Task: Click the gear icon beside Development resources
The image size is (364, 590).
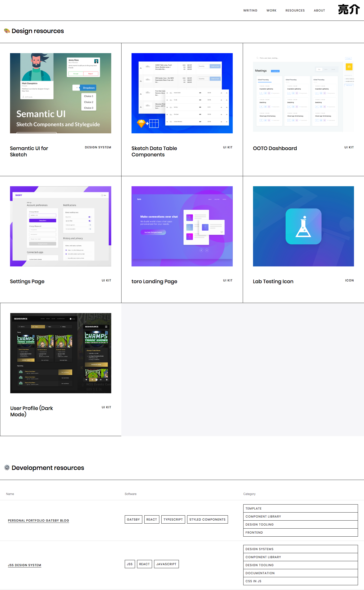Action: click(x=7, y=467)
